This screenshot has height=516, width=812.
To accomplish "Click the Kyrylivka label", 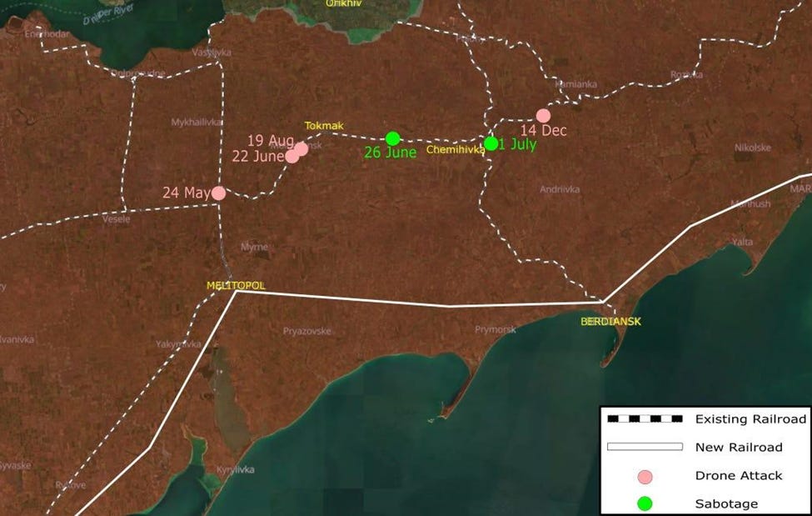I will pyautogui.click(x=236, y=470).
